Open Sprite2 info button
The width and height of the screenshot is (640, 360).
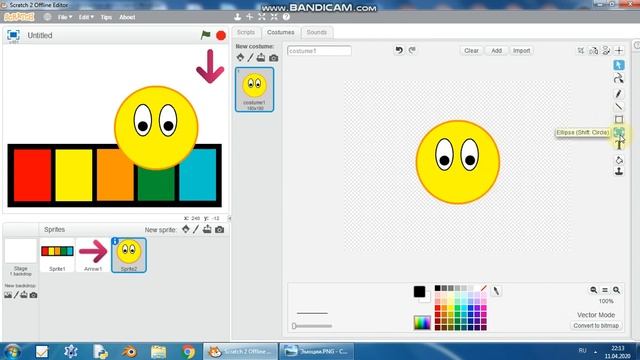pyautogui.click(x=115, y=242)
